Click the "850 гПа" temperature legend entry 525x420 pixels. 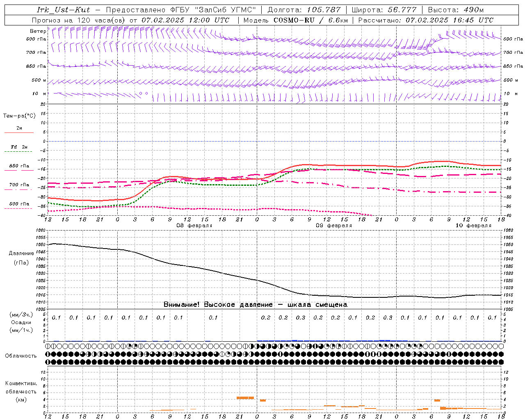[x=19, y=166]
